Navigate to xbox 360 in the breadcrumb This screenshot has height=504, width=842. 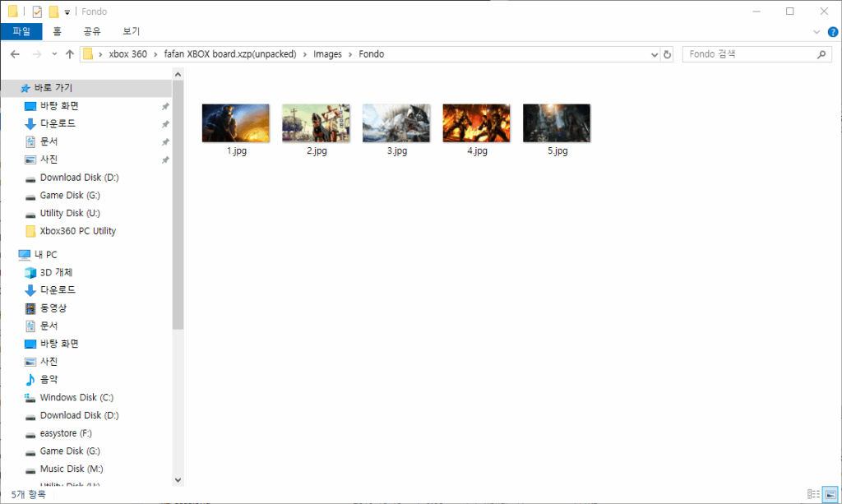127,54
